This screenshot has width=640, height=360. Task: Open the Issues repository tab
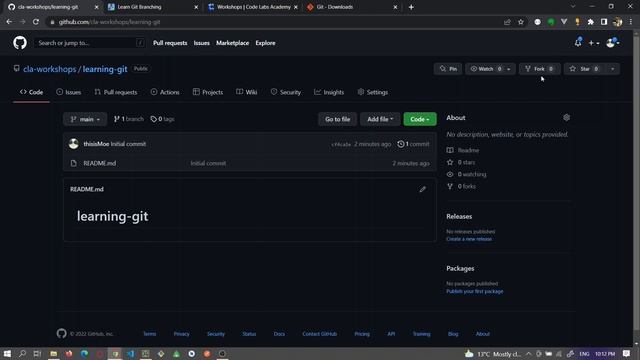tap(69, 92)
